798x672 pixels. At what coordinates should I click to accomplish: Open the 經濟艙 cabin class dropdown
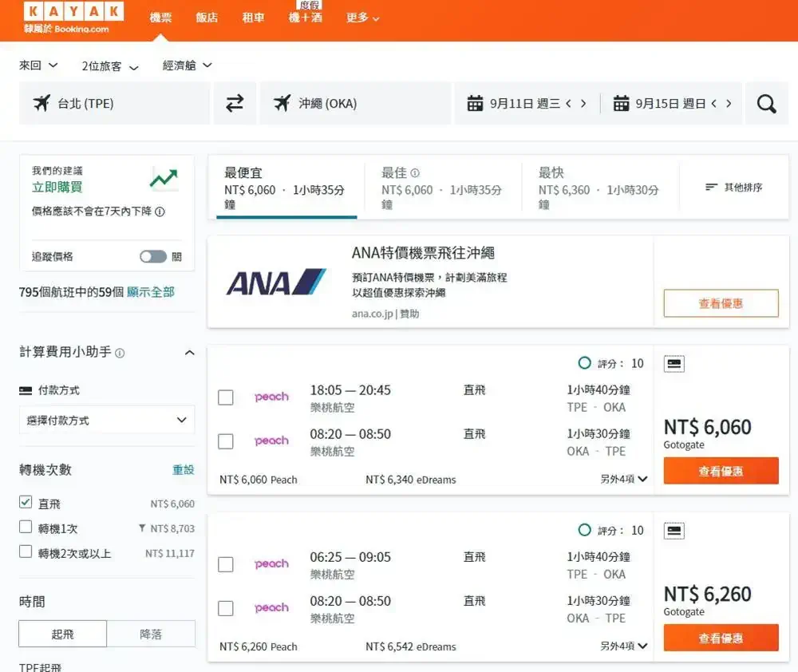pyautogui.click(x=187, y=65)
